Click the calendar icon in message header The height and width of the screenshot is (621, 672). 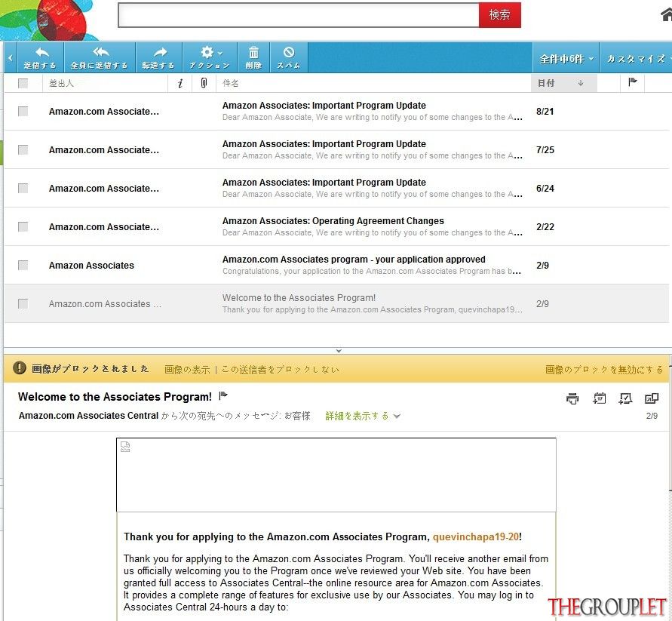tap(599, 398)
